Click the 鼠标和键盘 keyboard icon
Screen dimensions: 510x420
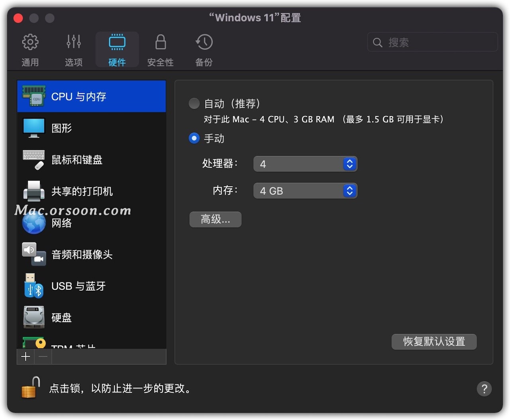coord(34,159)
